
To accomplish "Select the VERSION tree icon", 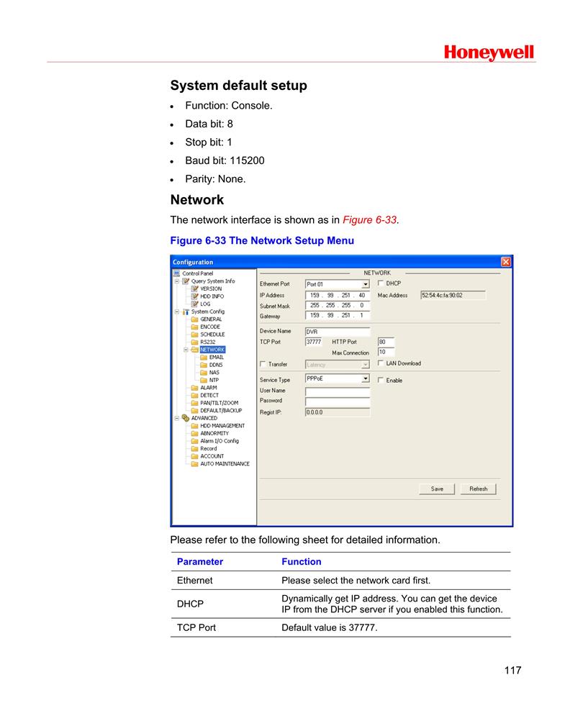I will click(194, 289).
